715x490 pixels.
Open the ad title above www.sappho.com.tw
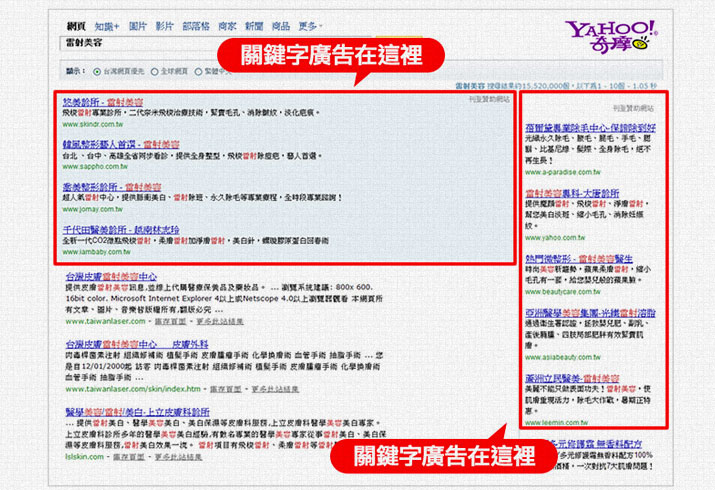121,144
